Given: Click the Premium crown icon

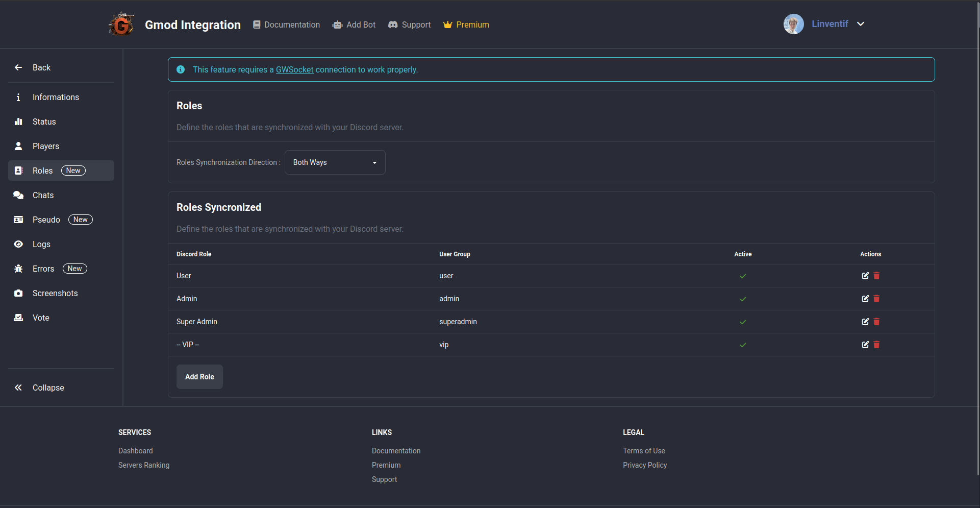Looking at the screenshot, I should pyautogui.click(x=447, y=25).
